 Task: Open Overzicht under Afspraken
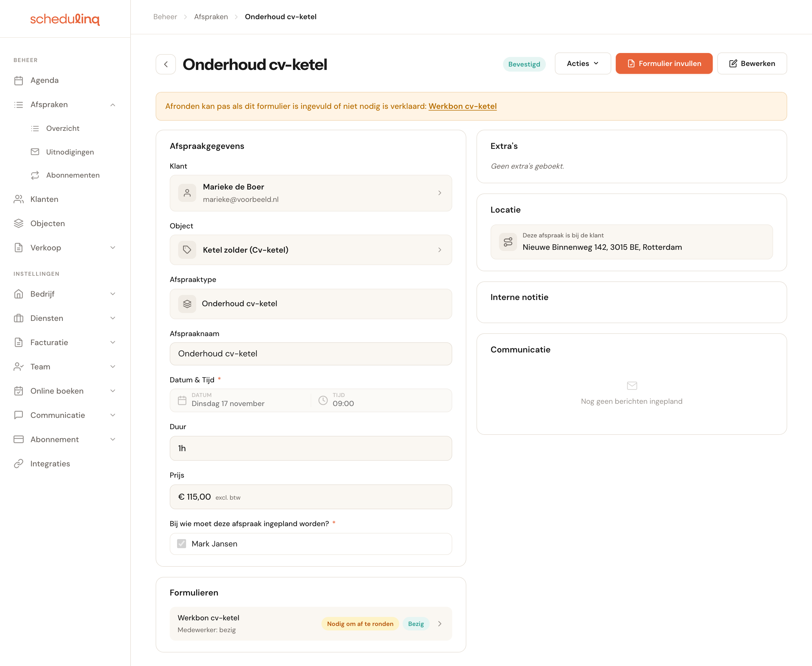coord(63,129)
